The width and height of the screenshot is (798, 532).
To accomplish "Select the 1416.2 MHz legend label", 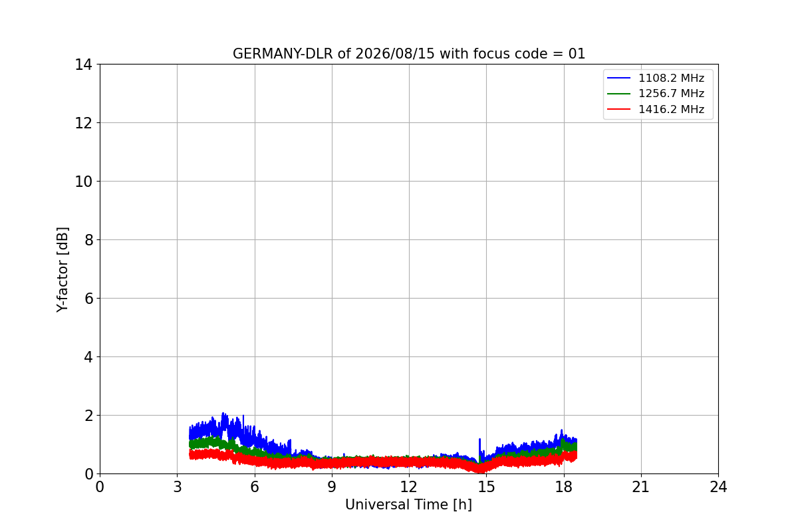I will pyautogui.click(x=671, y=109).
